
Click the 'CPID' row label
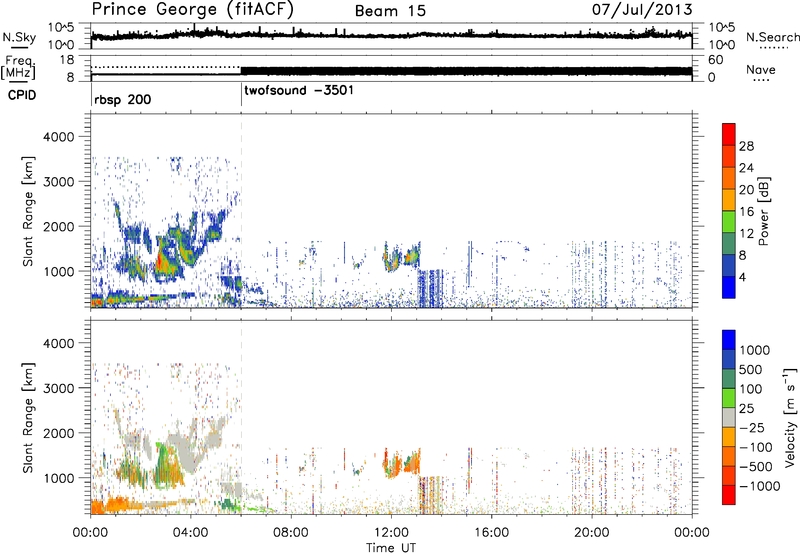pos(22,95)
